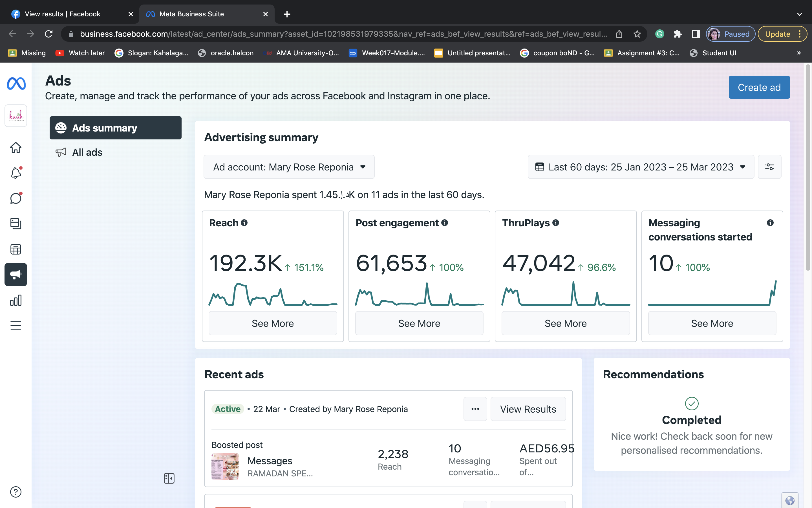Click the Meta logo in sidebar

(x=16, y=83)
